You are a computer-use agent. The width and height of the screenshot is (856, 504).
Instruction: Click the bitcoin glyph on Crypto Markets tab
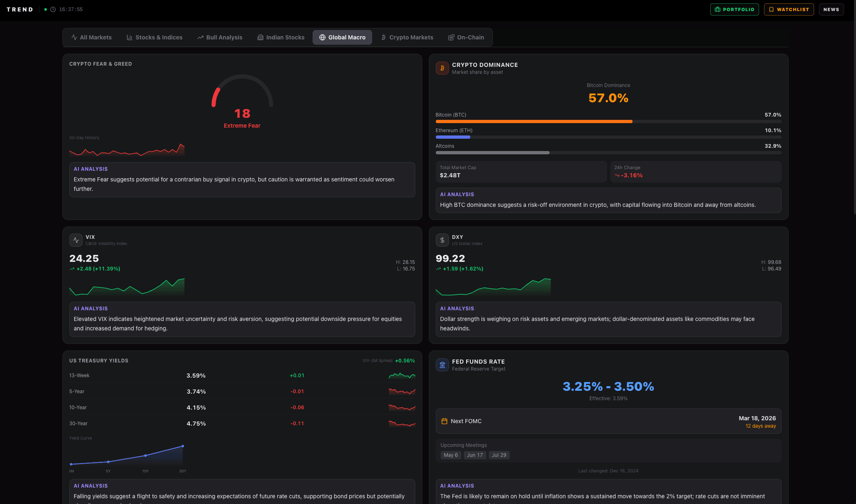pyautogui.click(x=383, y=37)
